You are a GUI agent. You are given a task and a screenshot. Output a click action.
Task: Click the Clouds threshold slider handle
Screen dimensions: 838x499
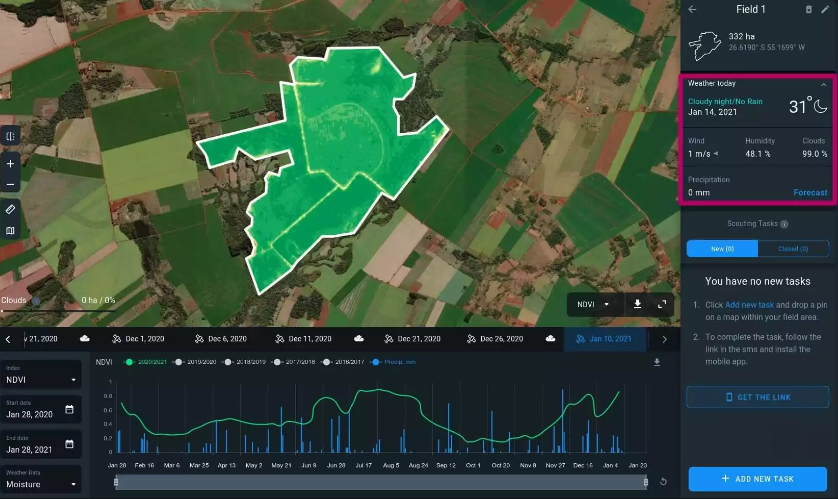tap(36, 300)
